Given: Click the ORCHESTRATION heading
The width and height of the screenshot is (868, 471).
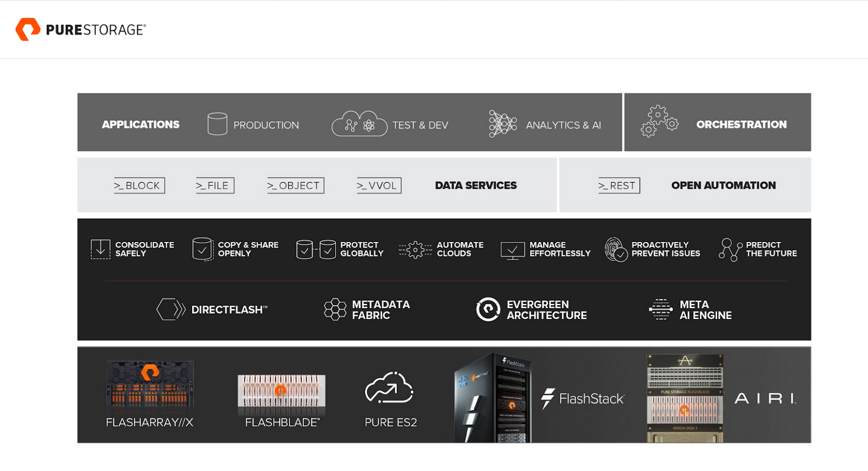Looking at the screenshot, I should 741,124.
